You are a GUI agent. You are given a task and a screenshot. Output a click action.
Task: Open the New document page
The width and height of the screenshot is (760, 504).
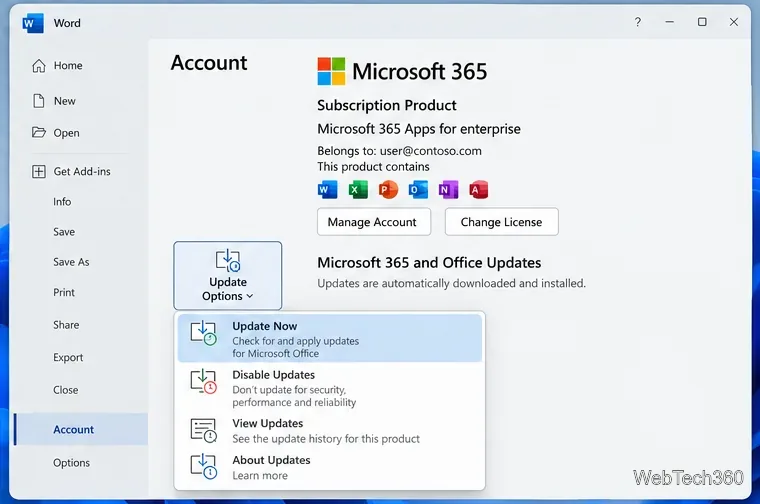pyautogui.click(x=64, y=101)
